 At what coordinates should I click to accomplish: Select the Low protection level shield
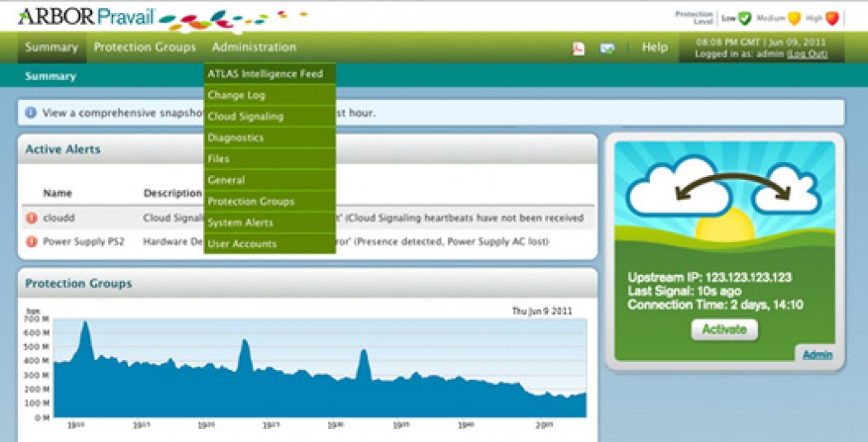coord(745,18)
